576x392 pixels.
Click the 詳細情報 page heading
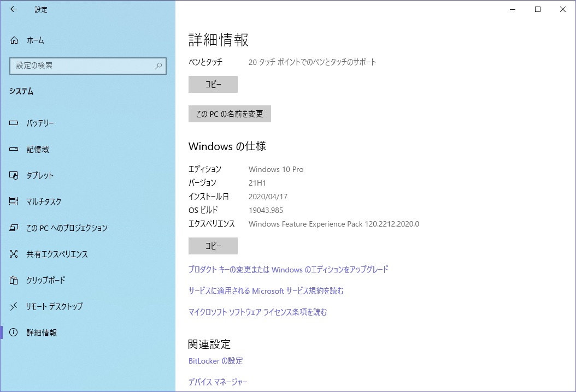point(219,40)
